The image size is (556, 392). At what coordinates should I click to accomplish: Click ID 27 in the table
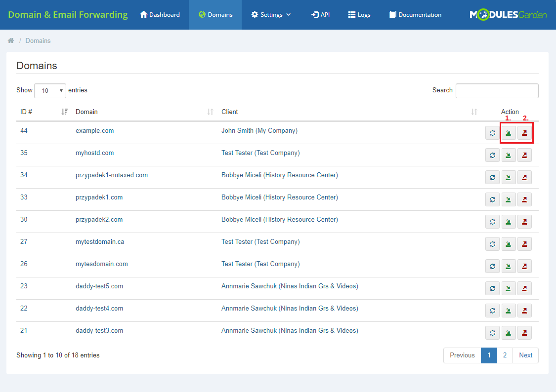pos(24,242)
